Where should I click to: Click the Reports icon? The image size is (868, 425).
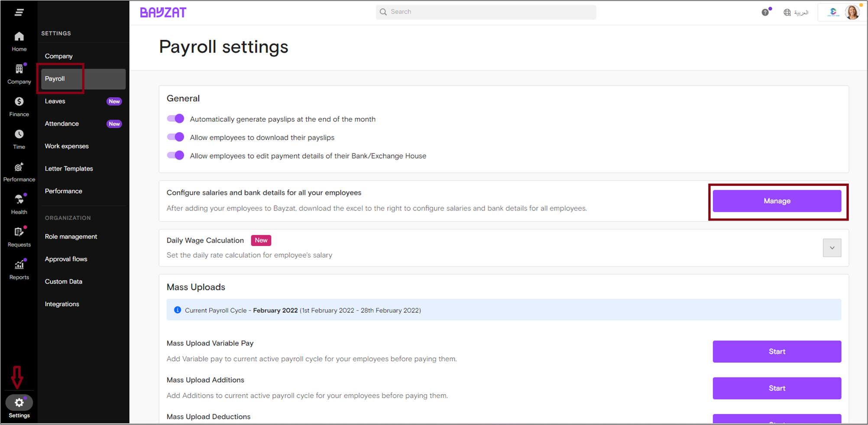point(19,269)
